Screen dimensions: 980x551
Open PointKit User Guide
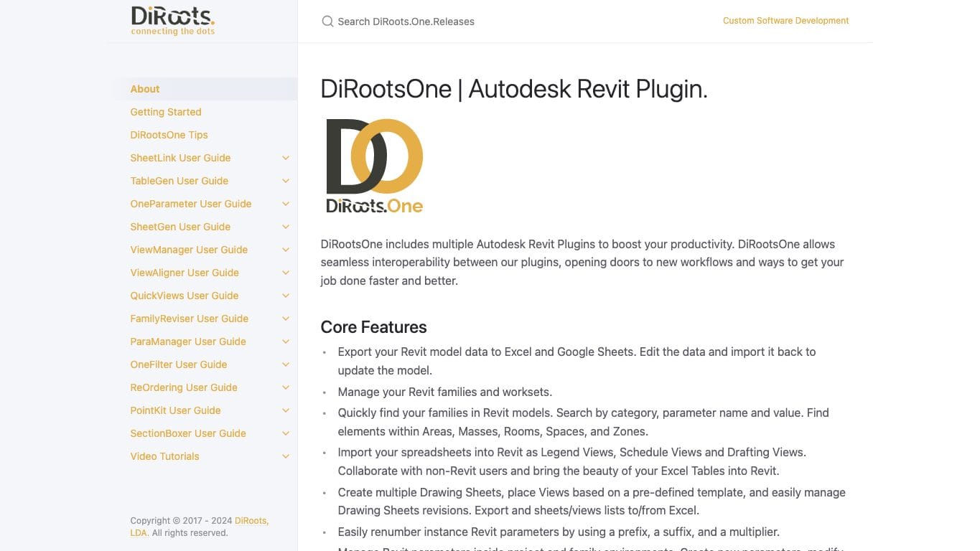pos(175,410)
